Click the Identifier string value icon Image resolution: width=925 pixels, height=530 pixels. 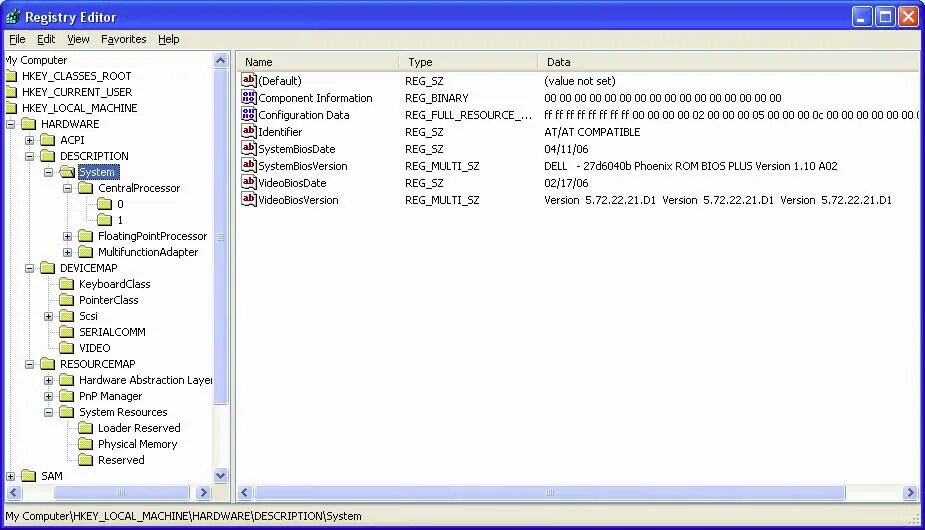[x=249, y=132]
